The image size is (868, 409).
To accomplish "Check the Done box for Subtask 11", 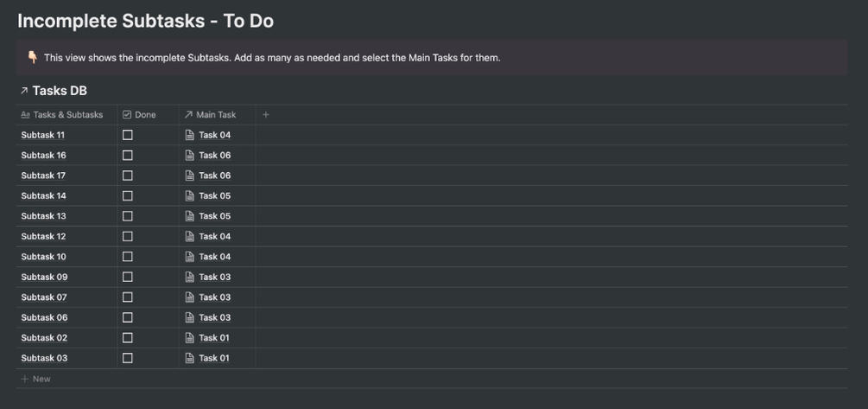I will point(128,135).
